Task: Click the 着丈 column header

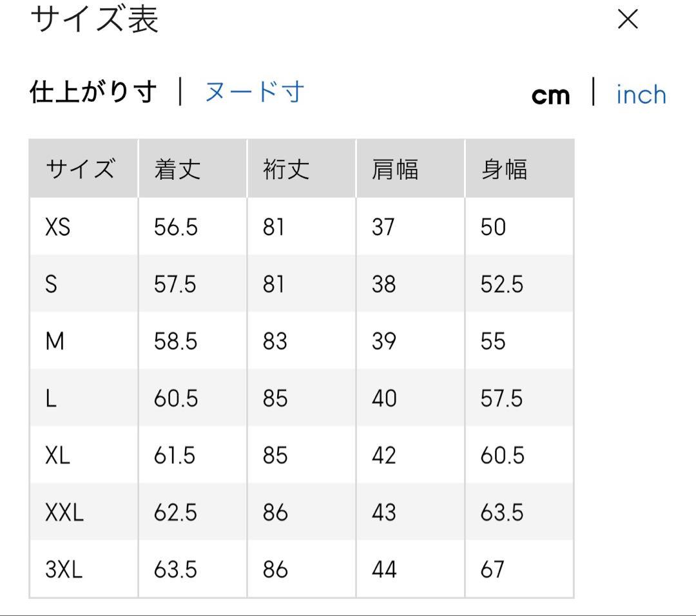Action: point(177,169)
